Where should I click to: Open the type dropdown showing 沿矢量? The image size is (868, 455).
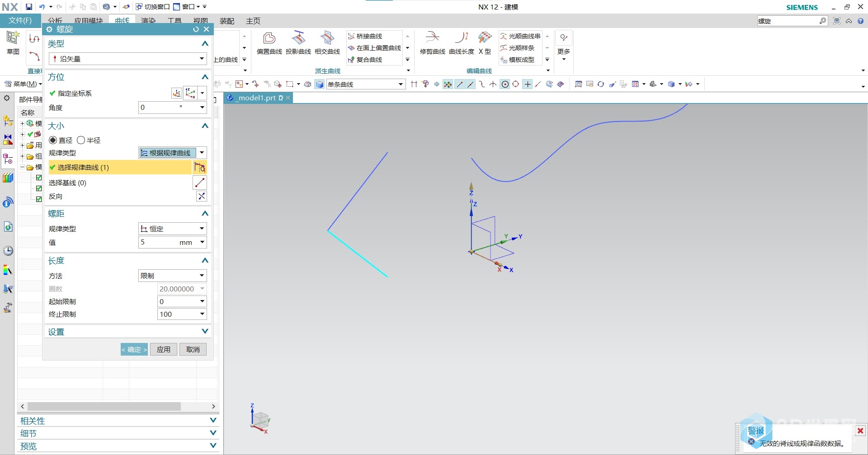click(128, 59)
